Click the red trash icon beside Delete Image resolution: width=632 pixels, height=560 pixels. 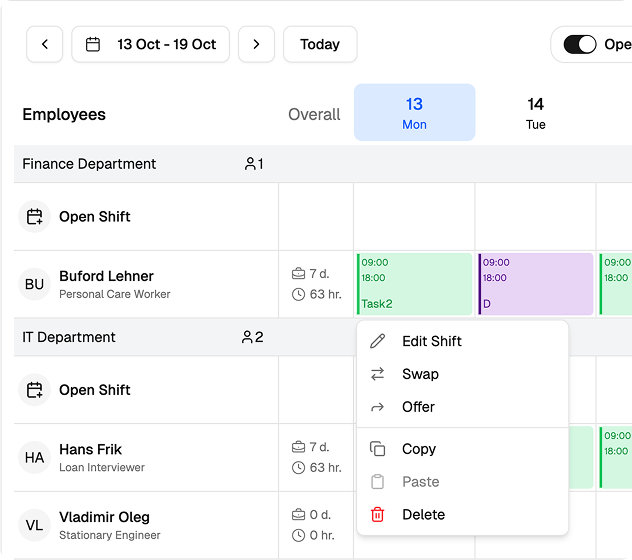pos(377,514)
